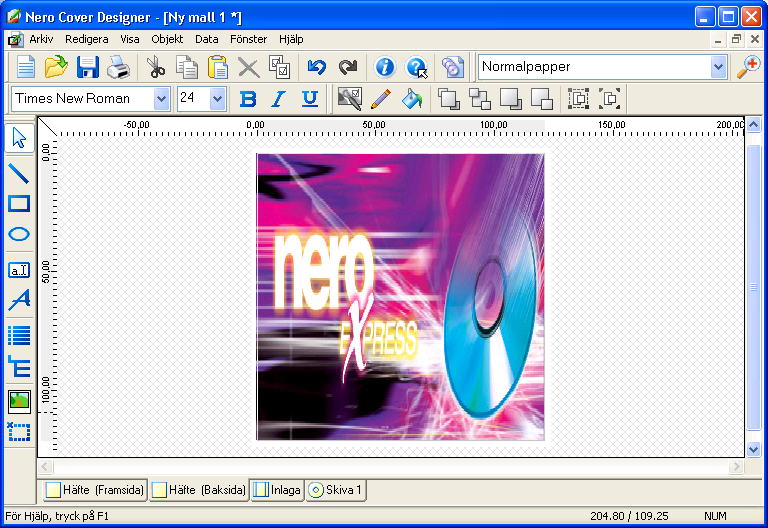768x528 pixels.
Task: Open the Redigera menu
Action: pyautogui.click(x=87, y=39)
